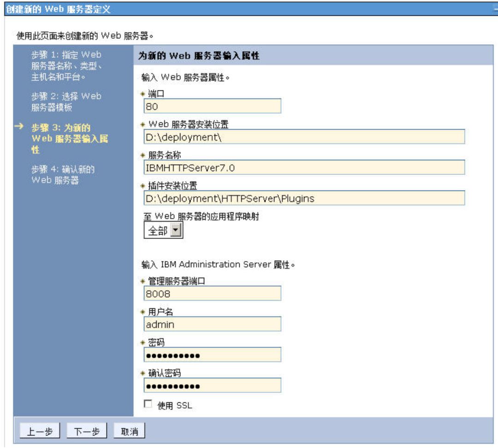The image size is (498, 448).
Task: Click the 创建新的 Web 服务器定义 title
Action: (x=59, y=9)
